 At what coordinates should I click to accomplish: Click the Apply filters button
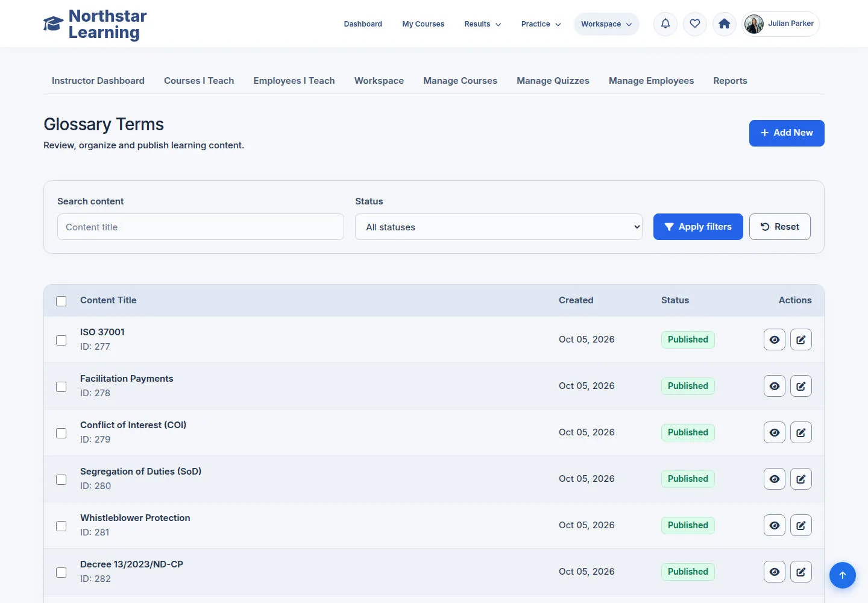point(698,227)
